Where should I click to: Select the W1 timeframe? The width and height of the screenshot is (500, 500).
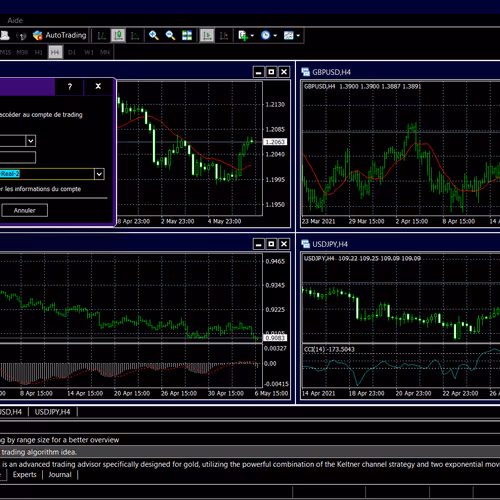(x=89, y=52)
